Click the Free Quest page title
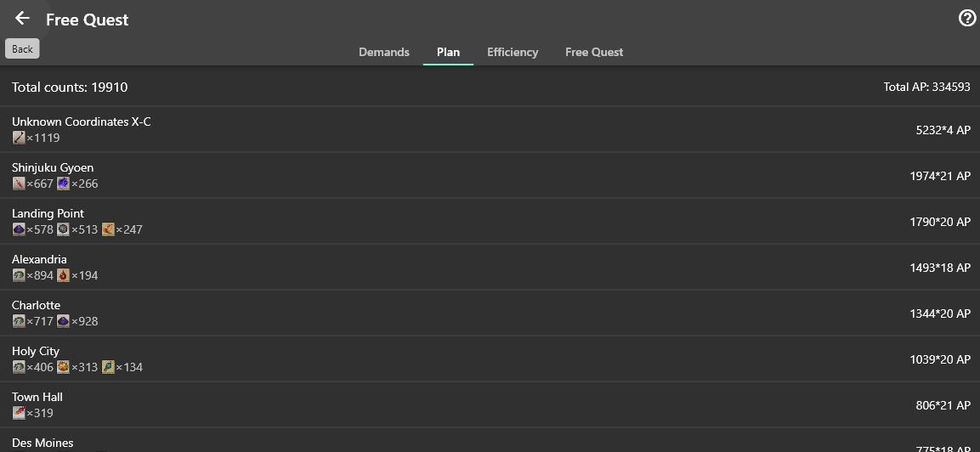Image resolution: width=980 pixels, height=452 pixels. pos(88,20)
